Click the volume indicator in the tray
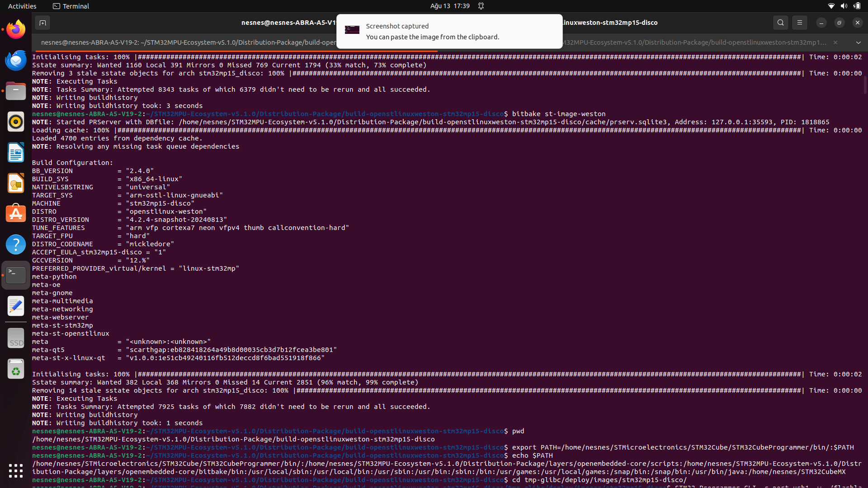The width and height of the screenshot is (868, 488). pos(844,6)
